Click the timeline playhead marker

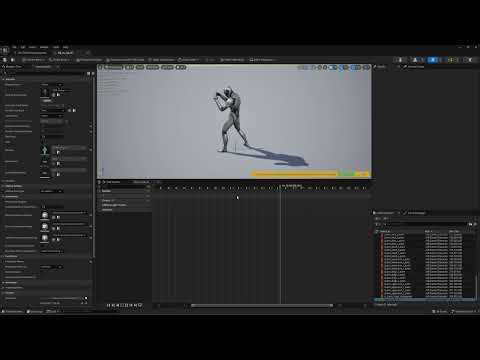click(x=281, y=187)
